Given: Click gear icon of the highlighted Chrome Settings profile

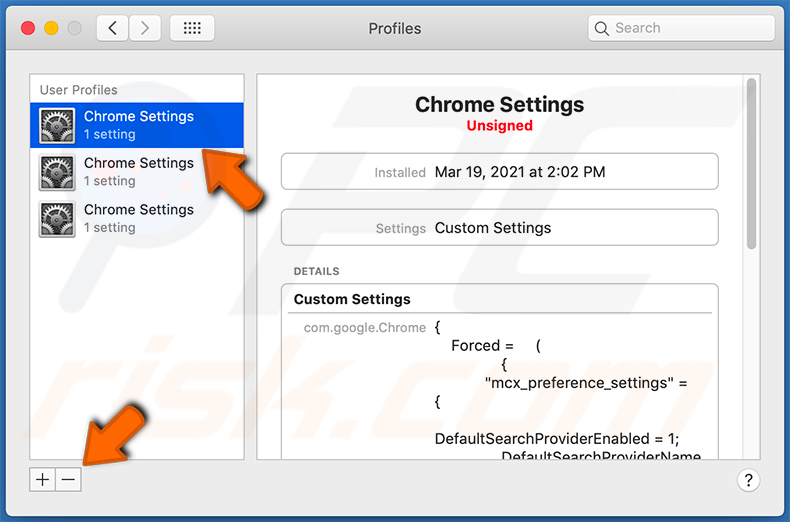Looking at the screenshot, I should tap(57, 125).
